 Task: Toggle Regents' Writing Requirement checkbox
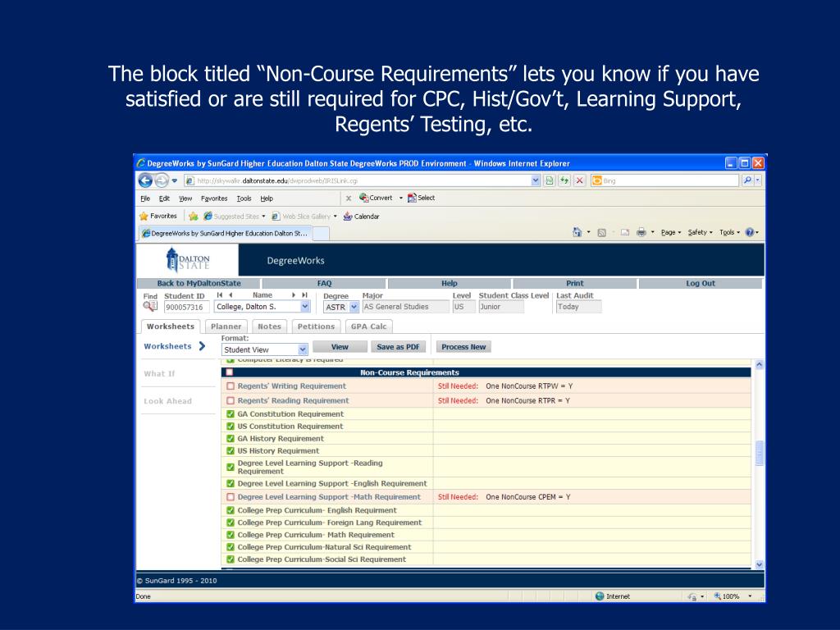[231, 386]
